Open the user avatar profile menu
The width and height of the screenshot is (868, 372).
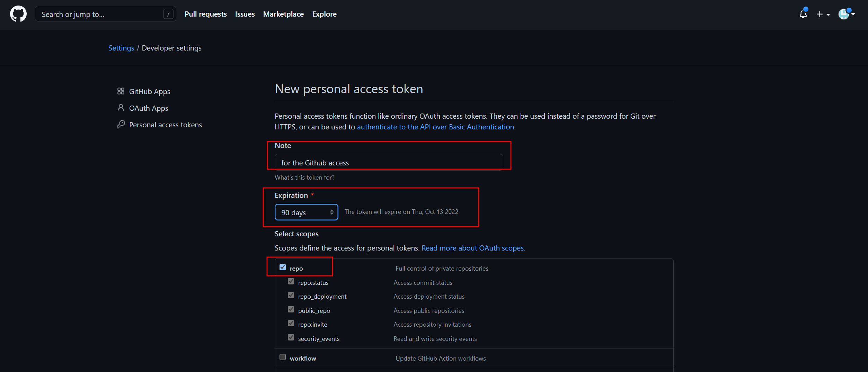pyautogui.click(x=846, y=14)
